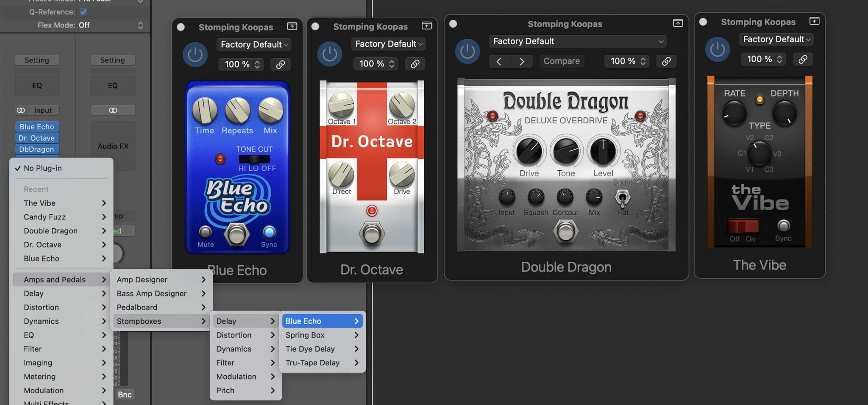Click the Drive knob on Double Dragon

click(529, 151)
